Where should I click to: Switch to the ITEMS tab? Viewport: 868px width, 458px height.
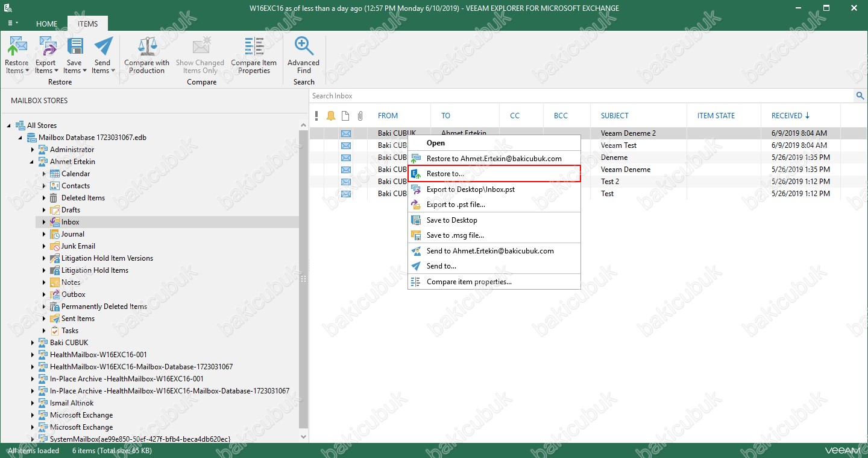87,24
